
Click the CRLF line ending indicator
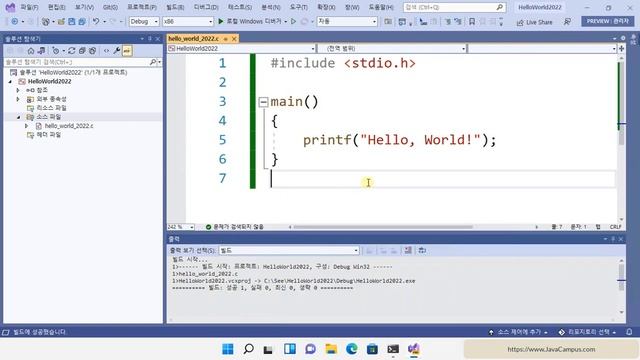616,227
